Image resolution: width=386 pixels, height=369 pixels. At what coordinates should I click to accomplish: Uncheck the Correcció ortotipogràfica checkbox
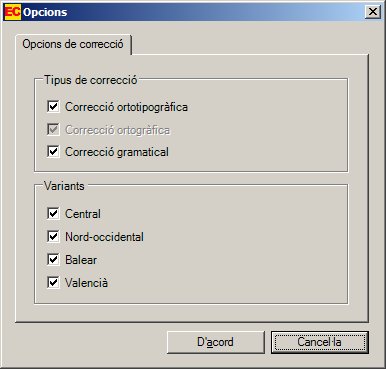coord(53,107)
